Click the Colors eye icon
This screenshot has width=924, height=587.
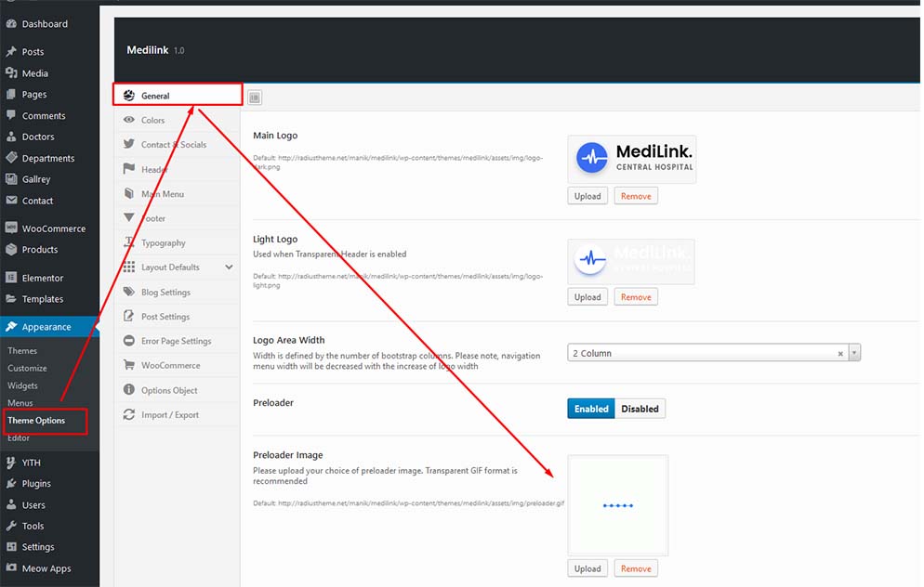(129, 120)
